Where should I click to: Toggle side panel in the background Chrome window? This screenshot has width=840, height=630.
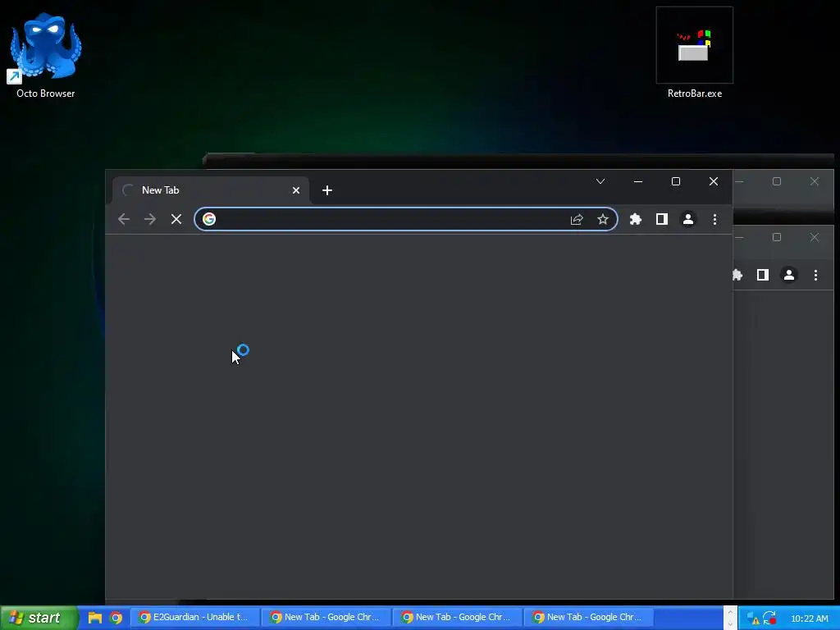pyautogui.click(x=763, y=275)
